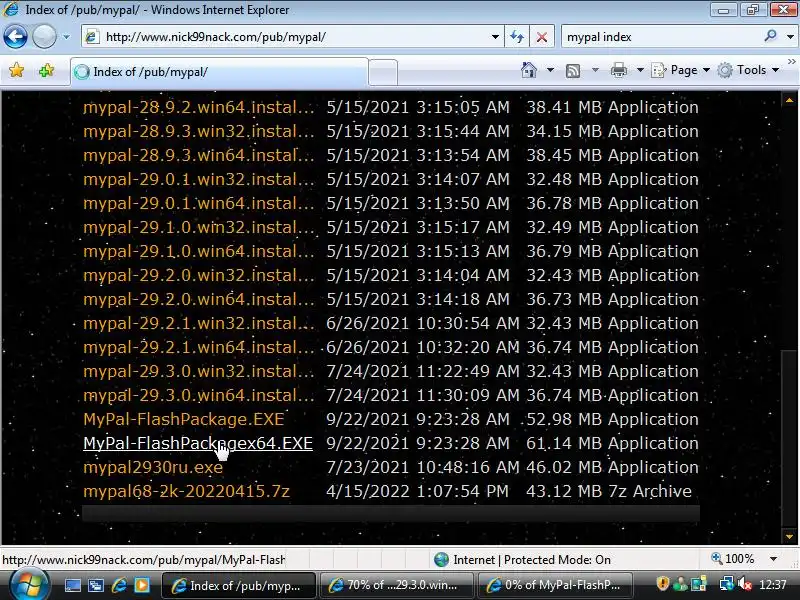Download mypal-29.3.0.win64 installer
The image size is (800, 600).
(x=198, y=395)
